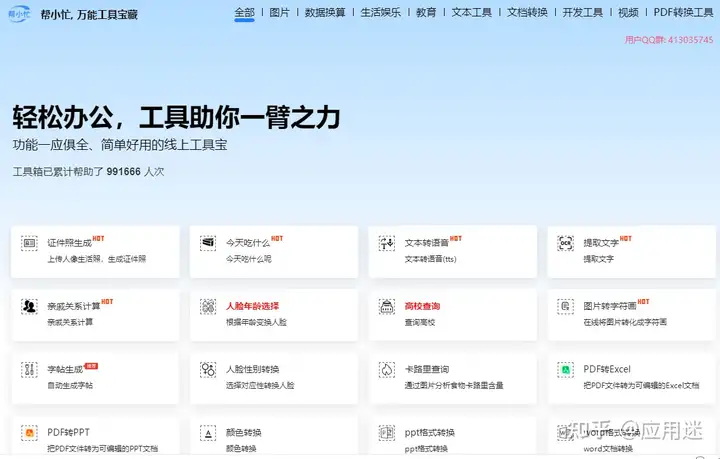The width and height of the screenshot is (720, 459).
Task: Open the ppt格式转换 tool title
Action: coord(429,432)
